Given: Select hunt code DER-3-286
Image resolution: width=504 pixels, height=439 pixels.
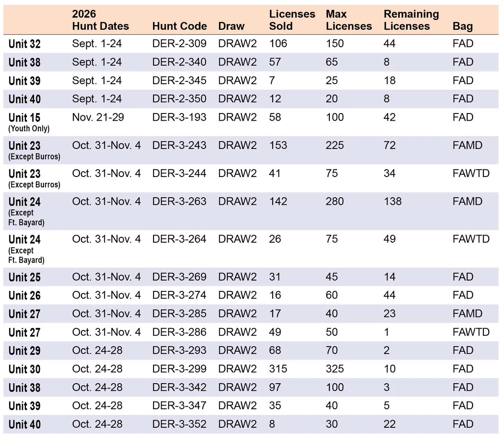Looking at the screenshot, I should (179, 332).
